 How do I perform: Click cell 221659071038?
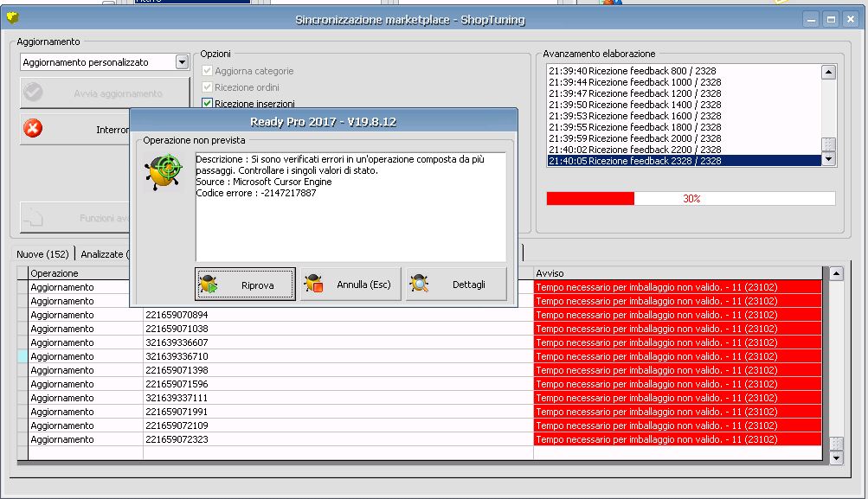pos(338,329)
